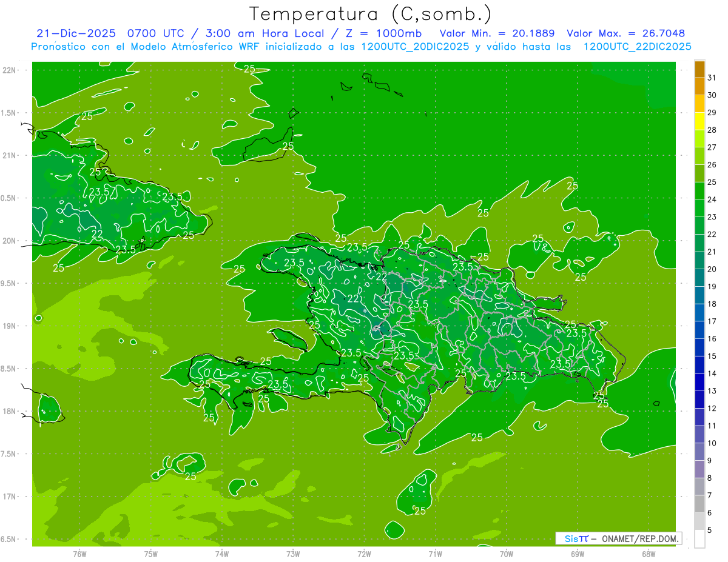Click the "20N" latitude axis label
Image resolution: width=728 pixels, height=562 pixels.
(10, 241)
